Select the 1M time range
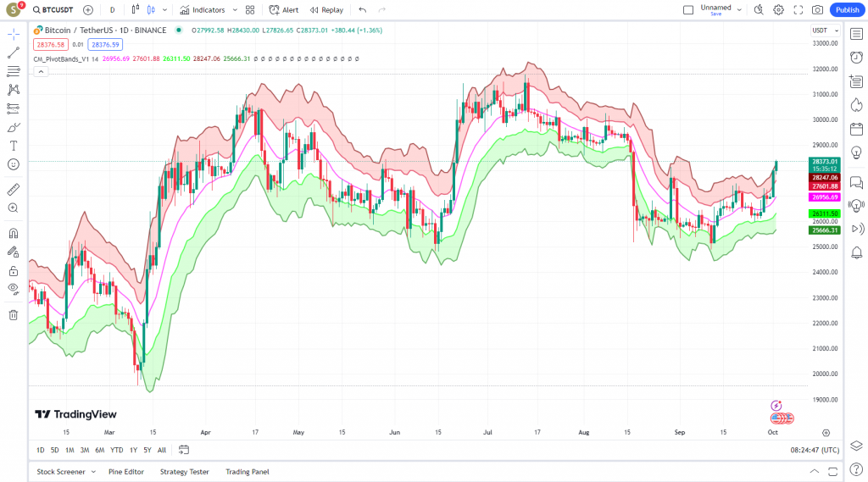Viewport: 868px width, 482px height. (x=70, y=450)
